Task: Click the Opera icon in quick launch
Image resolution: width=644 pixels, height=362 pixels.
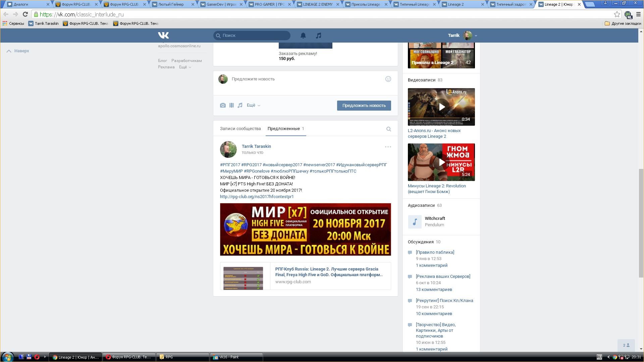Action: coord(37,357)
